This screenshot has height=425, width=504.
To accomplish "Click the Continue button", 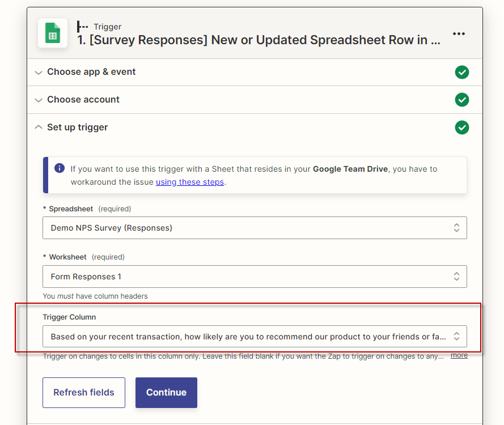I will [166, 392].
